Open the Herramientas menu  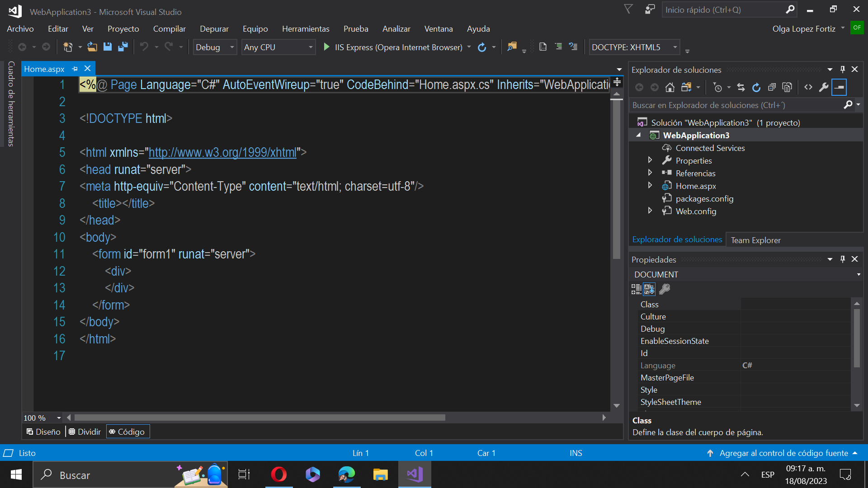pyautogui.click(x=306, y=29)
